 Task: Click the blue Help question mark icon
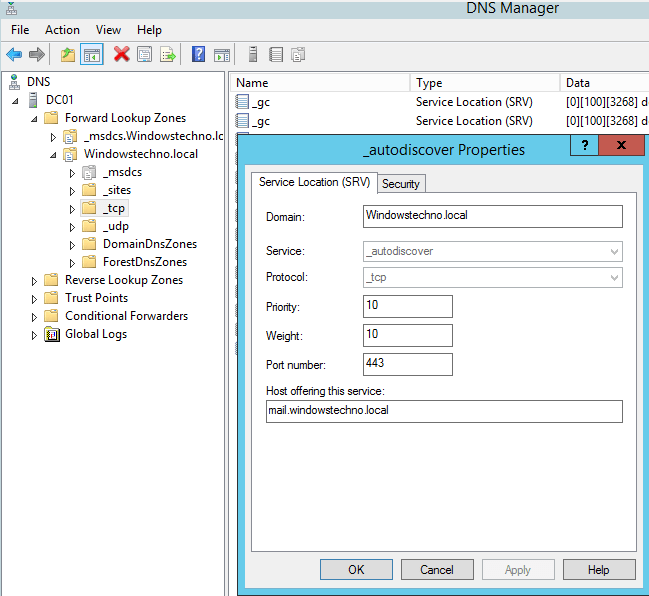[x=198, y=54]
